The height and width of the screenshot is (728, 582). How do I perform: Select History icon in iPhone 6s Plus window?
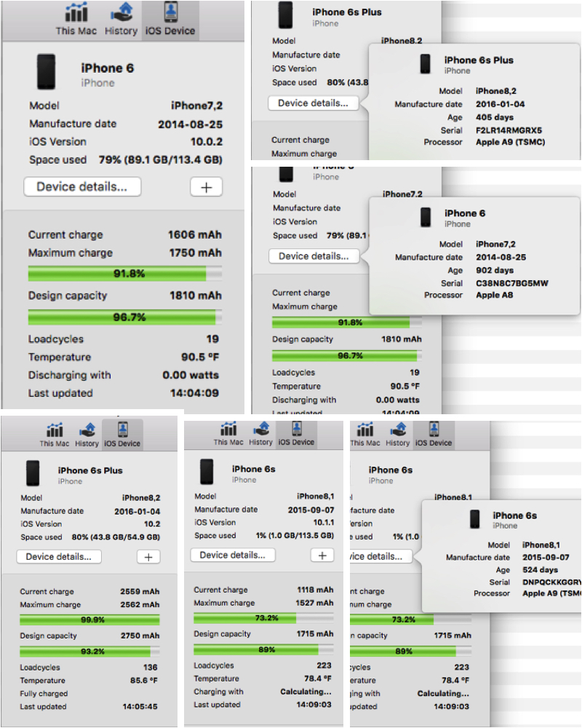click(87, 434)
